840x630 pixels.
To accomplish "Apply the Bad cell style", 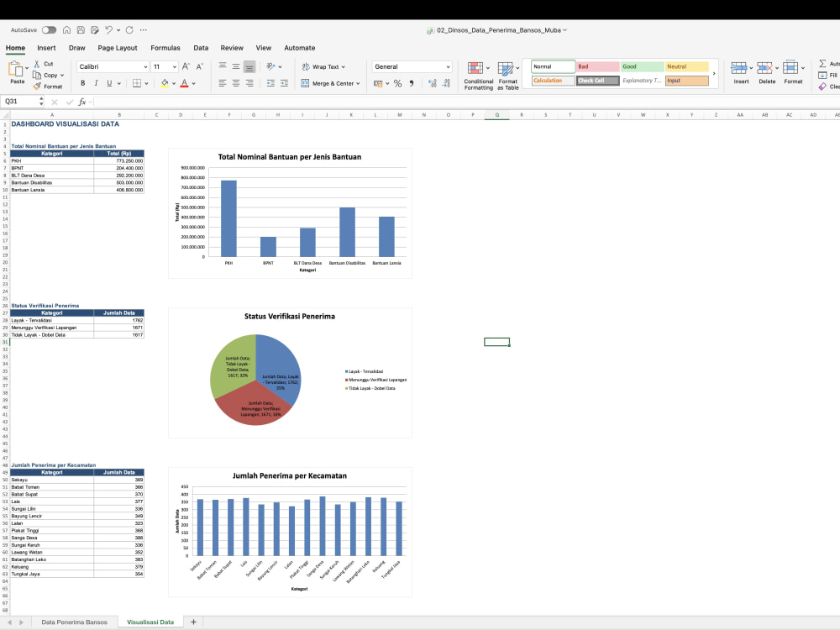I will pos(598,66).
